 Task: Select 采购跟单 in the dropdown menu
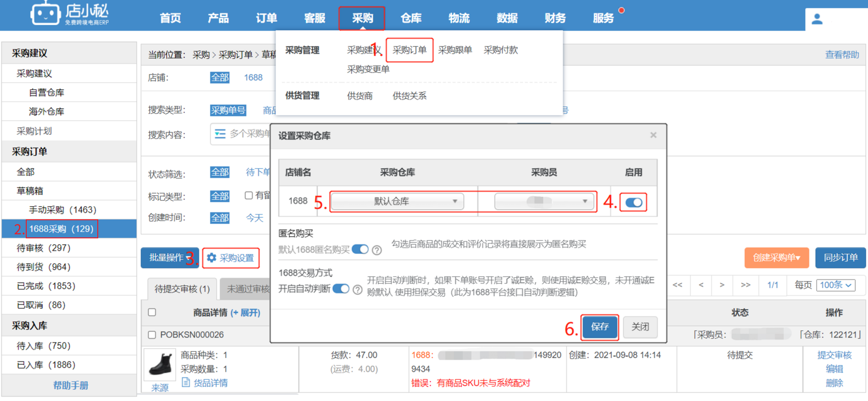coord(455,50)
